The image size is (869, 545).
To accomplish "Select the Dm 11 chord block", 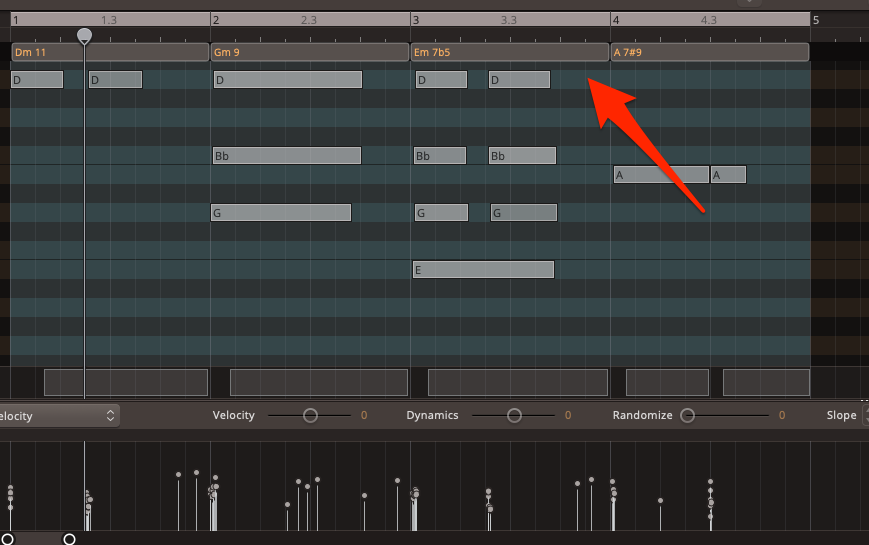I will tap(110, 52).
